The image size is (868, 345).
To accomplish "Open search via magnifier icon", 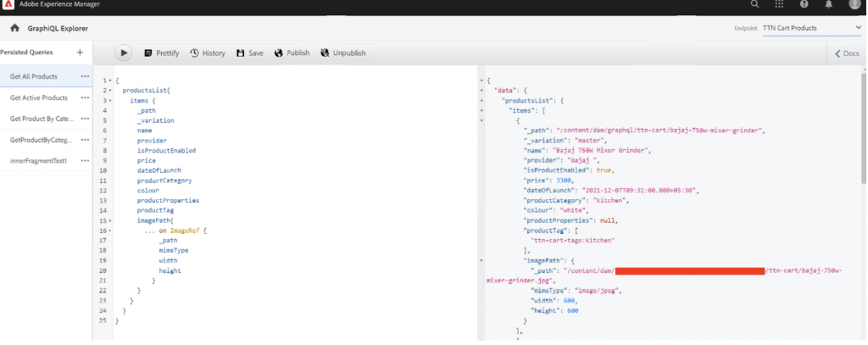I will pyautogui.click(x=754, y=4).
